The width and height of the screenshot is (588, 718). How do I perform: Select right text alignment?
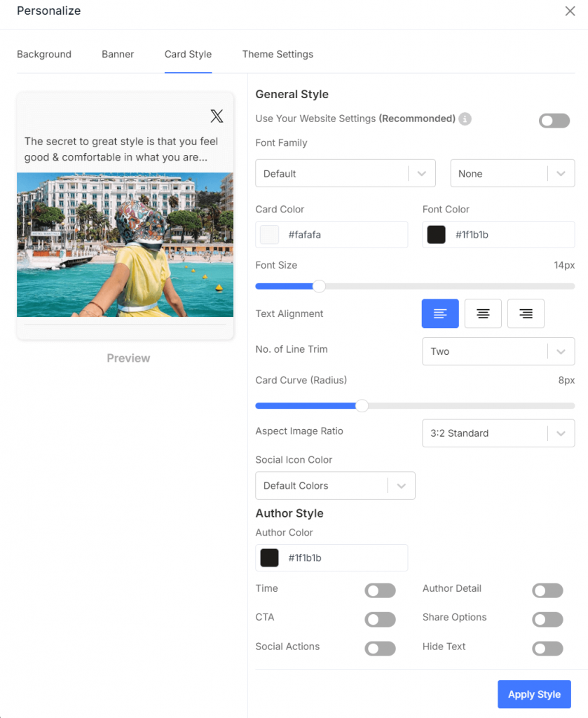click(x=526, y=313)
